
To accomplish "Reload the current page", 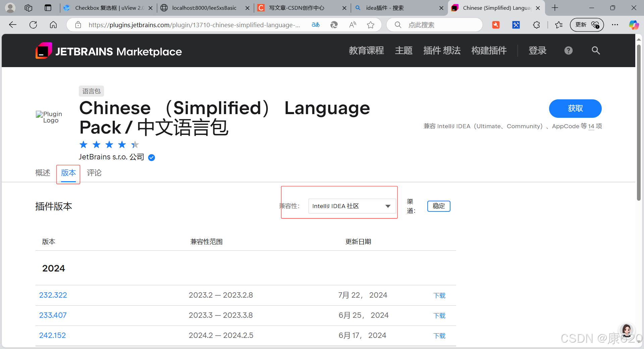I will pos(33,25).
